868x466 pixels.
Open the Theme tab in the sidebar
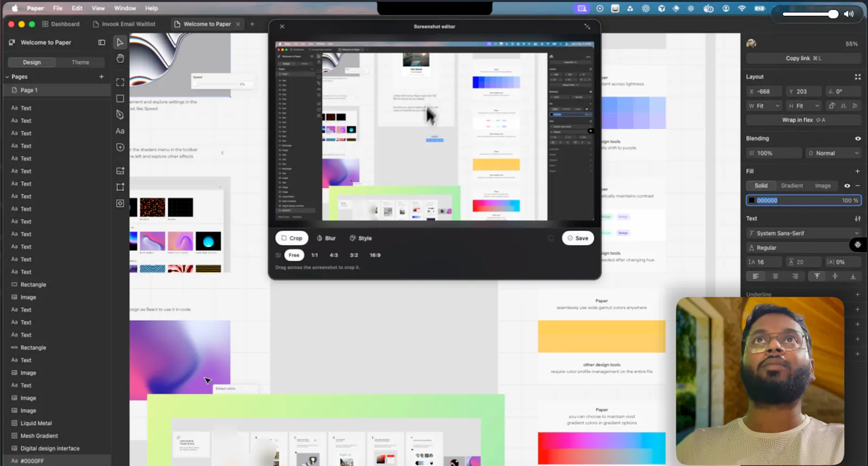click(x=80, y=62)
